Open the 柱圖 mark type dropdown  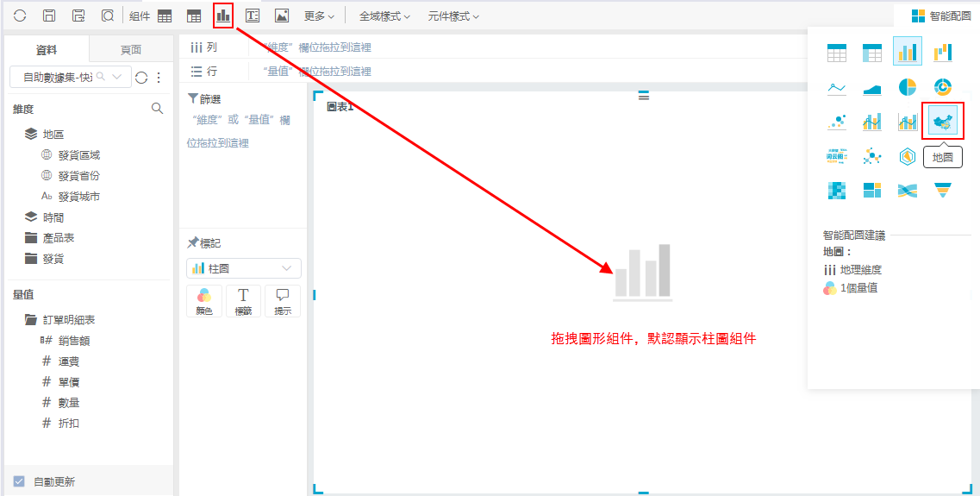coord(244,268)
